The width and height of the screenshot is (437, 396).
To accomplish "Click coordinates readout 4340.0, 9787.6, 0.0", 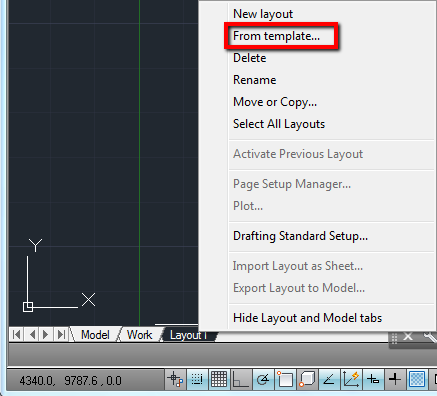I will click(70, 381).
